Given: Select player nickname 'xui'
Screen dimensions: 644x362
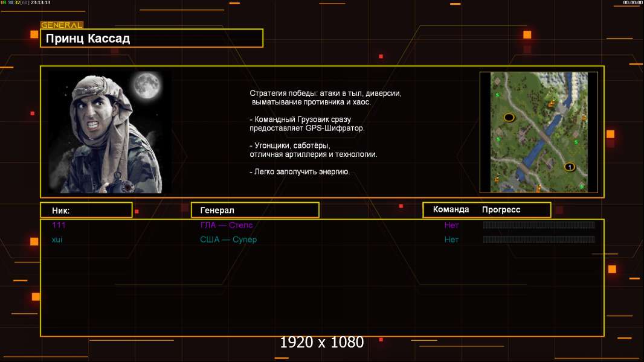Looking at the screenshot, I should [x=57, y=240].
